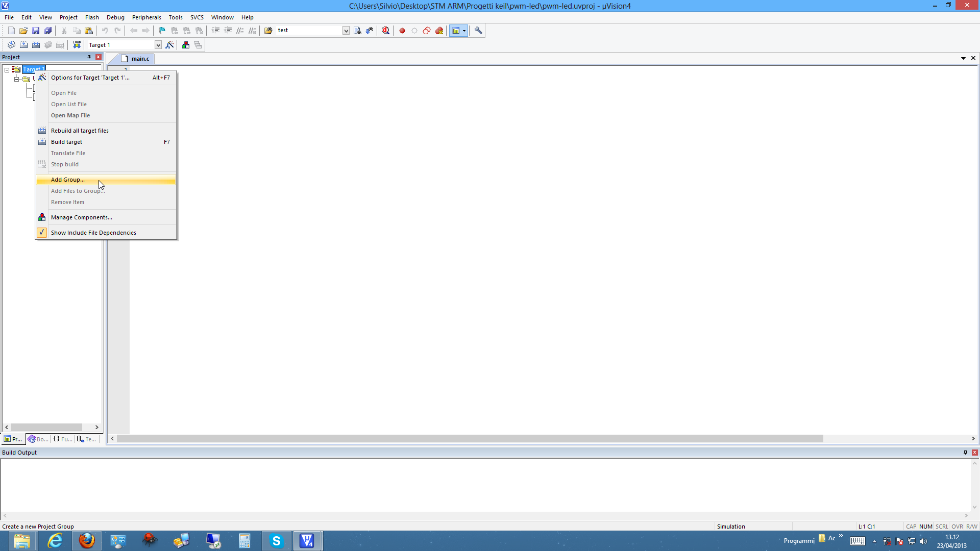Click the Download to flash LOAD icon
The width and height of the screenshot is (980, 551).
(x=77, y=45)
